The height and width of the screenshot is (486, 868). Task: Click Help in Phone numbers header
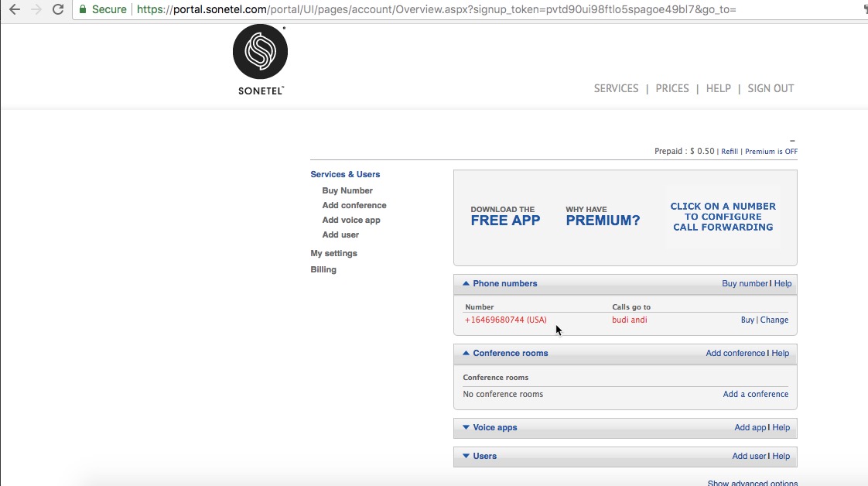783,283
